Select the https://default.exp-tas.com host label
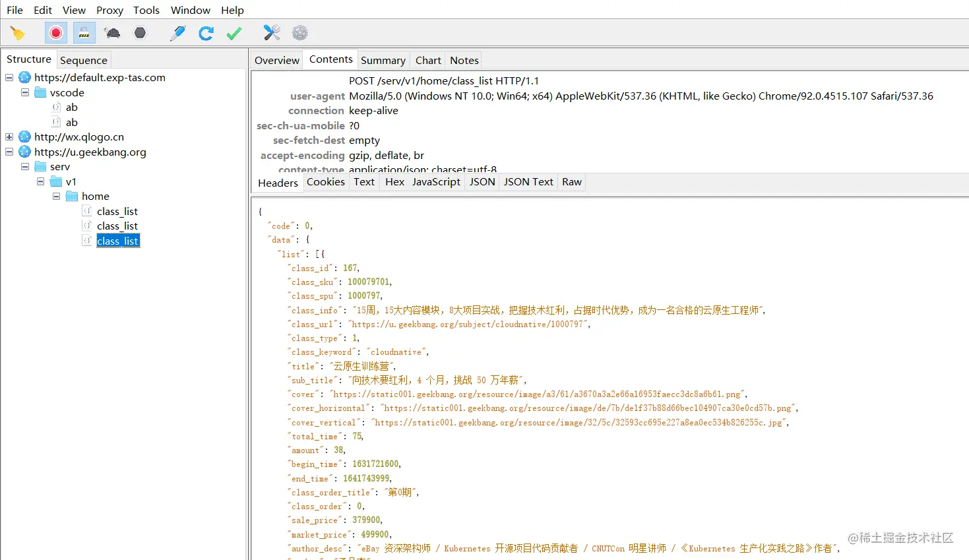The height and width of the screenshot is (560, 969). tap(100, 78)
